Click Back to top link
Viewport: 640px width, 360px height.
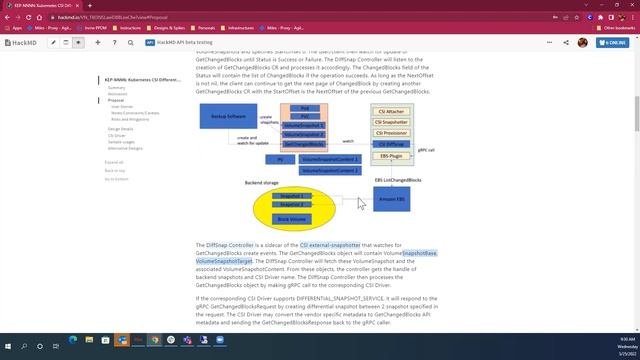(115, 171)
